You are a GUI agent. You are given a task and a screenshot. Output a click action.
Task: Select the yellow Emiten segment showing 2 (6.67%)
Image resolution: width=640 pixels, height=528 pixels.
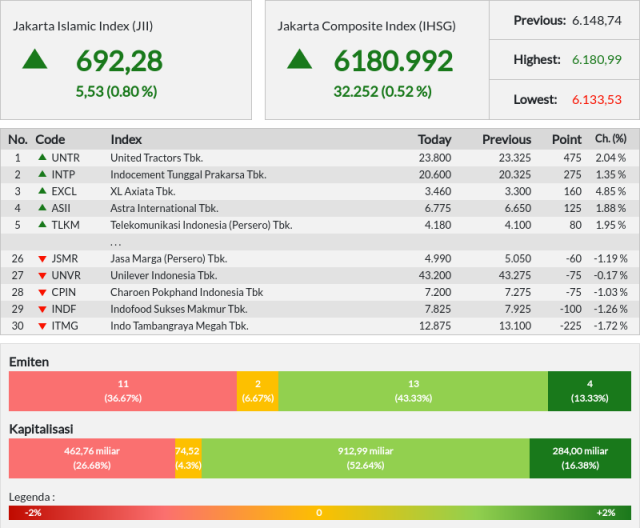(258, 391)
